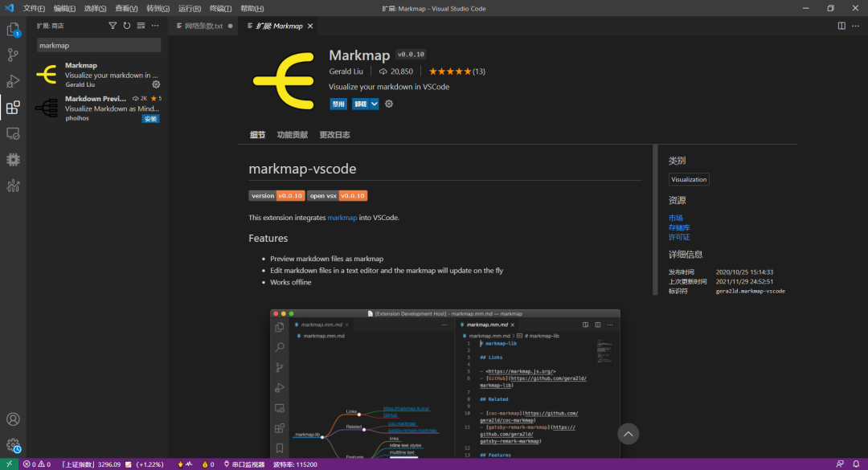
Task: Select the 细节 details tab
Action: pos(257,134)
